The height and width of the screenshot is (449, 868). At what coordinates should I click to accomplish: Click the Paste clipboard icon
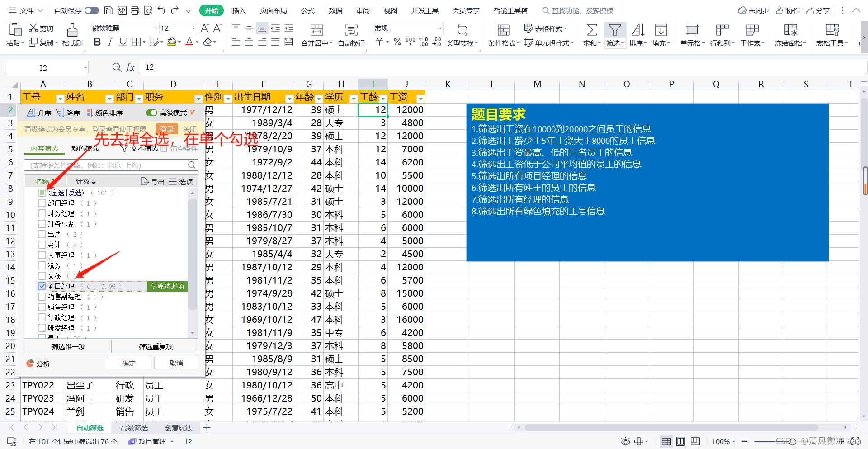15,30
